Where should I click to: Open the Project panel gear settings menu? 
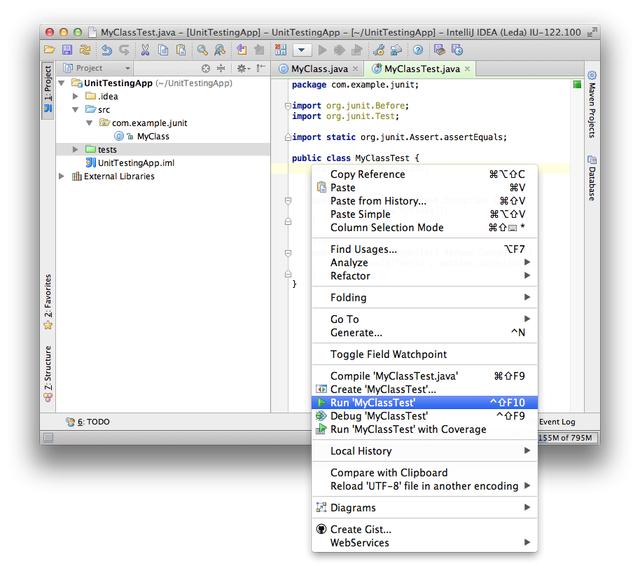point(243,69)
